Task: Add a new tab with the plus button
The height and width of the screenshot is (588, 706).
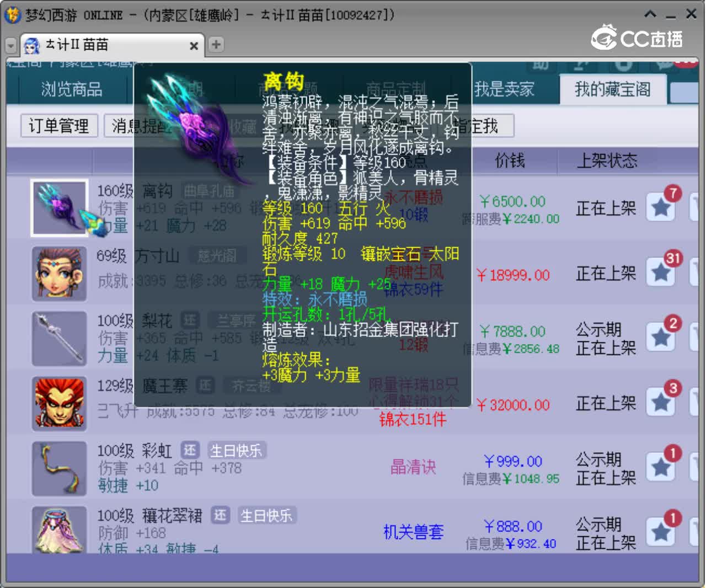Action: pos(216,44)
